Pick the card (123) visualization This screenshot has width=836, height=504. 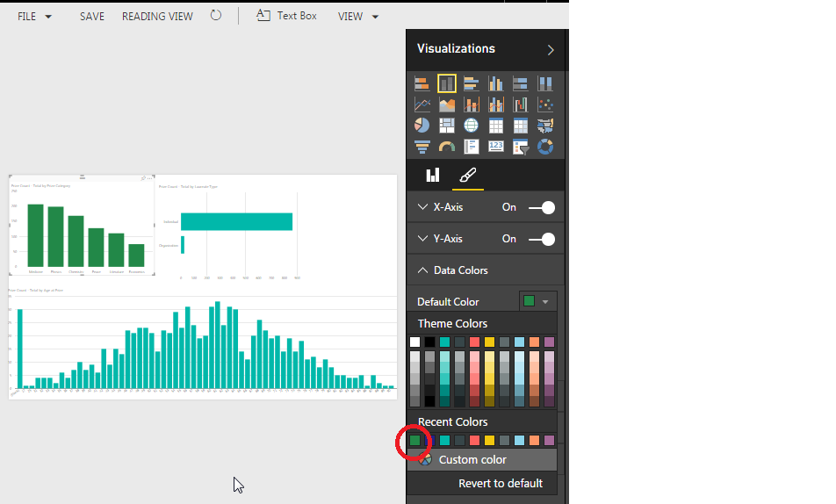point(496,146)
